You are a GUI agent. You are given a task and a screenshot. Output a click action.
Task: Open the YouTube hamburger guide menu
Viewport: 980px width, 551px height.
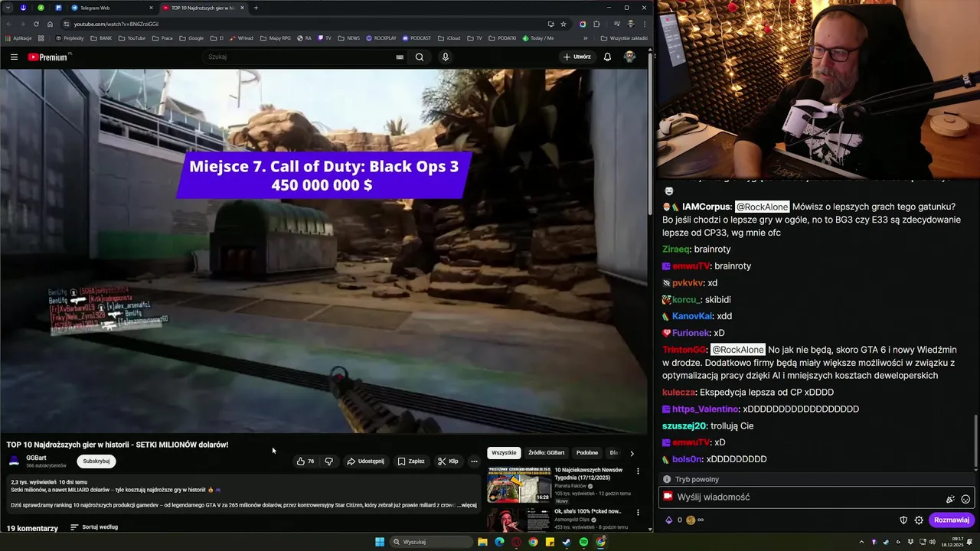pyautogui.click(x=14, y=57)
